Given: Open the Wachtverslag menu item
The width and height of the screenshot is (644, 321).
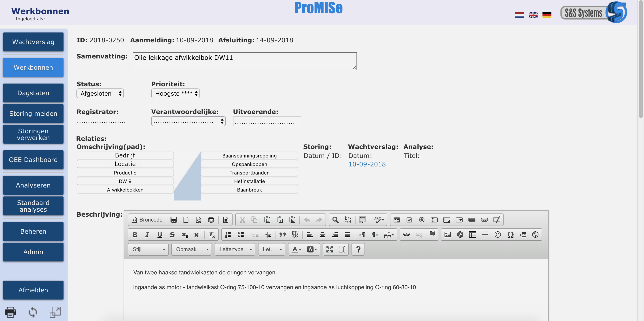Looking at the screenshot, I should click(33, 42).
